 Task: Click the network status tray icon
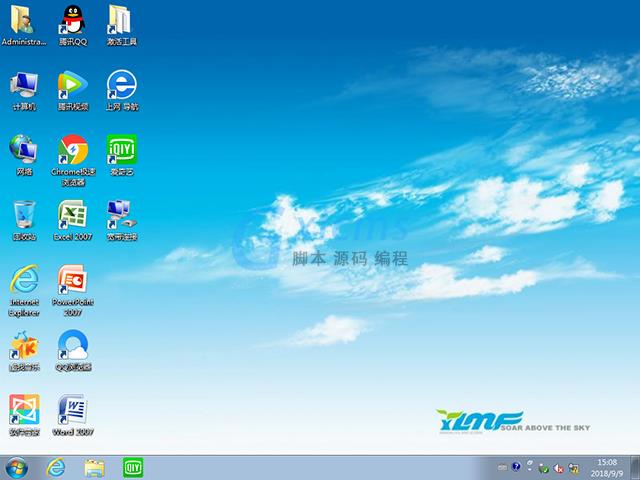574,468
